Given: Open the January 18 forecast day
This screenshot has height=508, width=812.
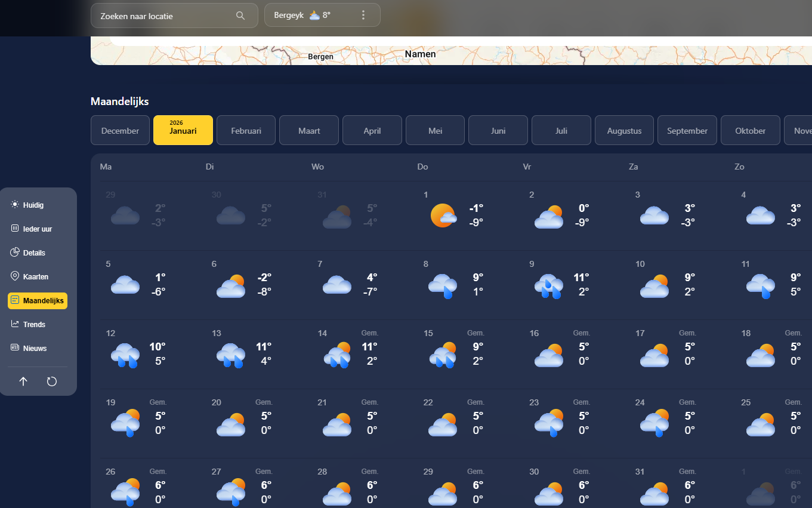Looking at the screenshot, I should [x=773, y=354].
